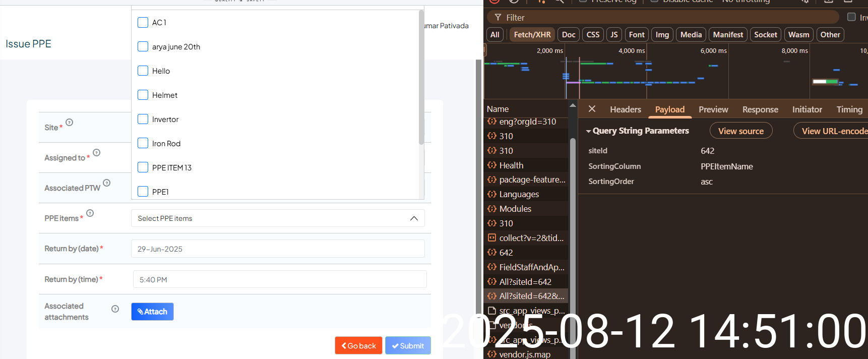Switch to the Response tab
The height and width of the screenshot is (359, 868).
[760, 109]
